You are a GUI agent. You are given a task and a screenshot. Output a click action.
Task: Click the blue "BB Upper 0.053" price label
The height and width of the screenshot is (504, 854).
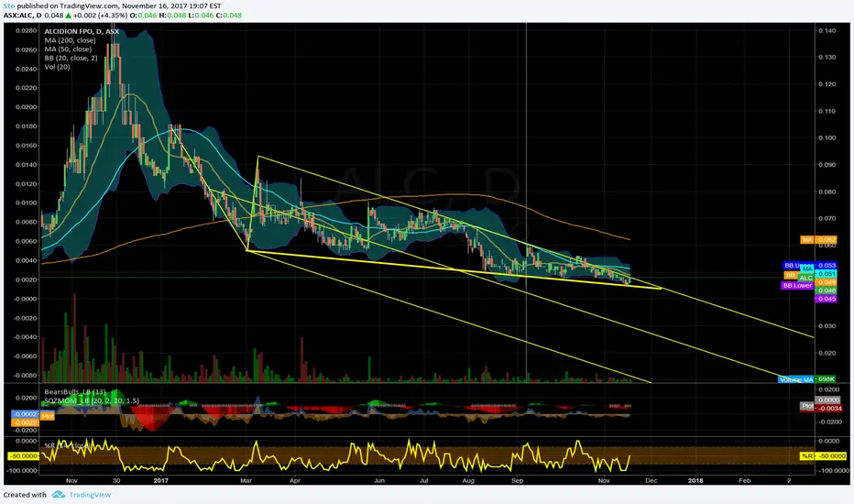pyautogui.click(x=810, y=266)
